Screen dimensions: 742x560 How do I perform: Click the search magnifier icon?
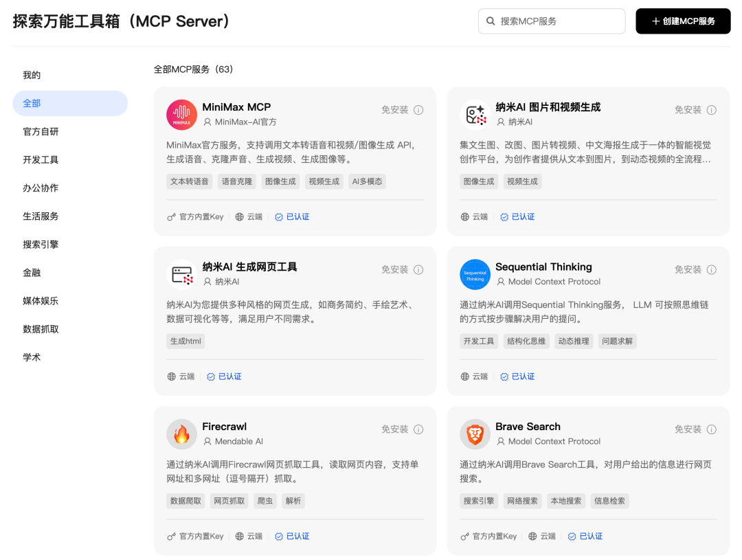(x=491, y=21)
